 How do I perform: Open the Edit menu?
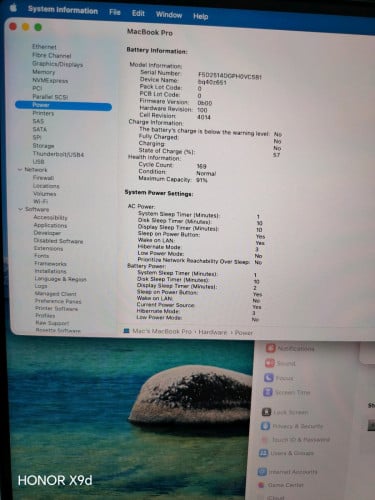[x=138, y=13]
